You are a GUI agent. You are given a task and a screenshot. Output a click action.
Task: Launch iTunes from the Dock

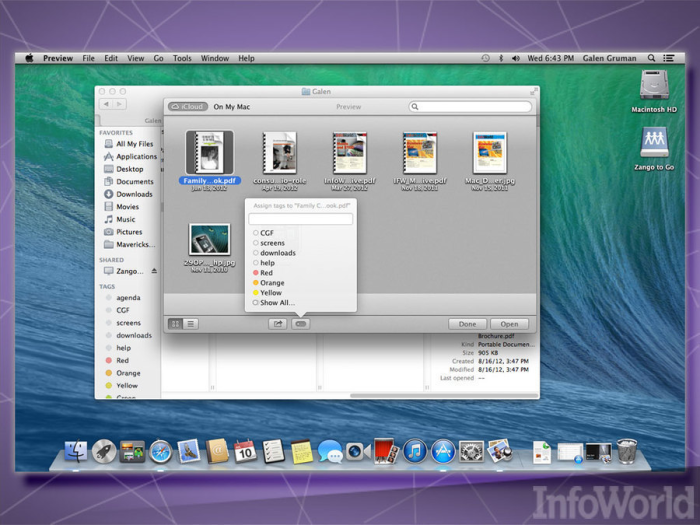pyautogui.click(x=415, y=451)
